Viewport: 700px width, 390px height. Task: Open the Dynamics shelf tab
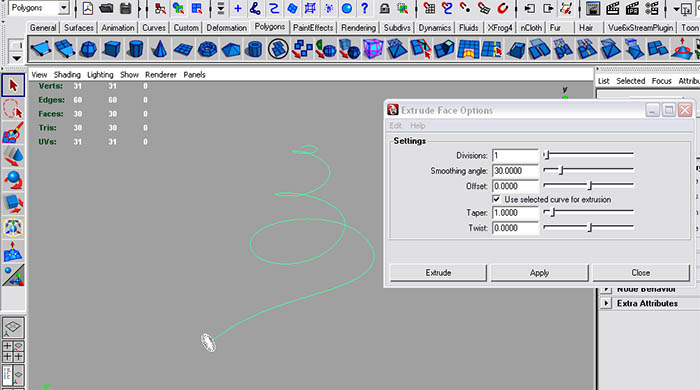[434, 28]
